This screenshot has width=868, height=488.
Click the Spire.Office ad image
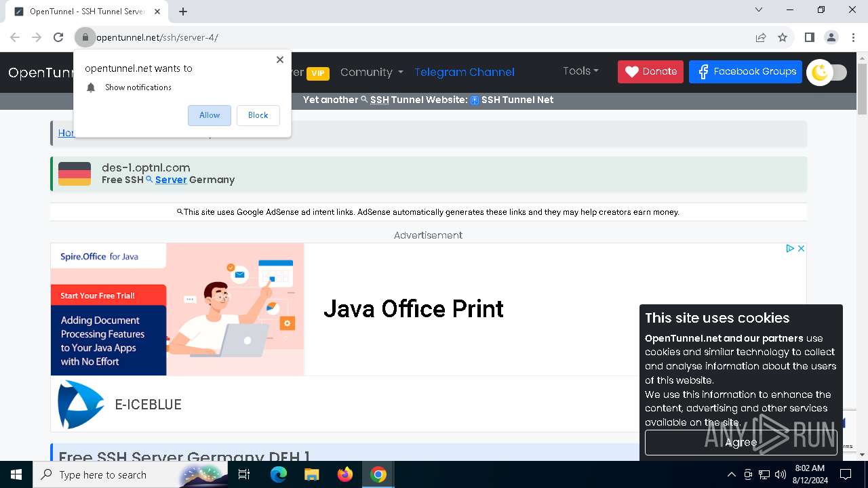177,309
